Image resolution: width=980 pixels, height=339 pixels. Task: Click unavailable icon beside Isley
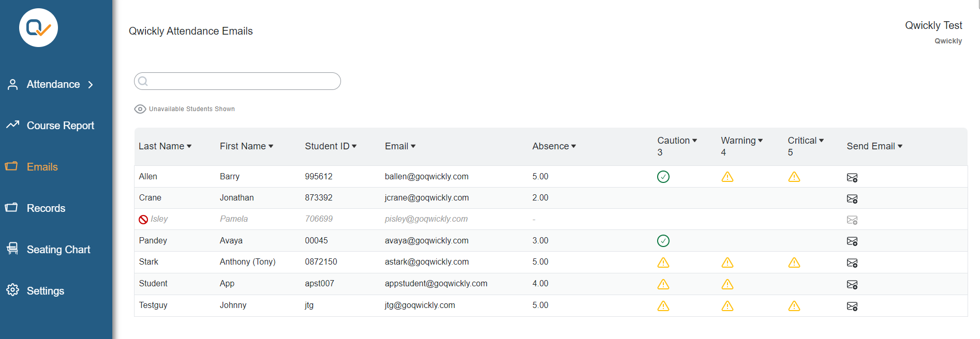point(143,220)
